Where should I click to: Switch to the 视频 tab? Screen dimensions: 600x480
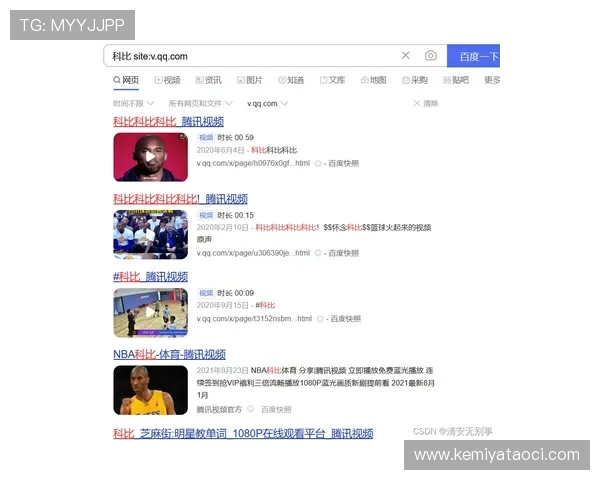coord(167,80)
